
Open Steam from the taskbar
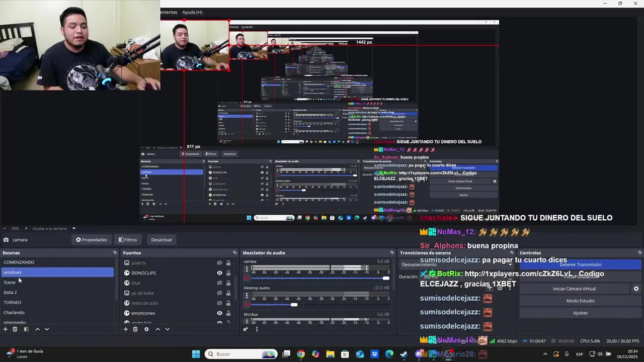(x=404, y=354)
